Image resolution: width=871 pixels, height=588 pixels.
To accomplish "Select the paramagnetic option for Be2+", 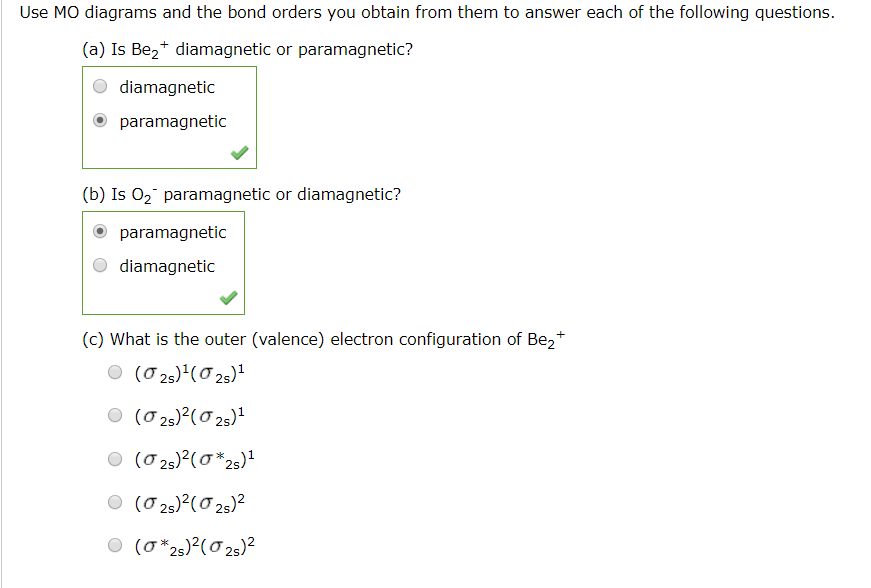I will point(99,120).
